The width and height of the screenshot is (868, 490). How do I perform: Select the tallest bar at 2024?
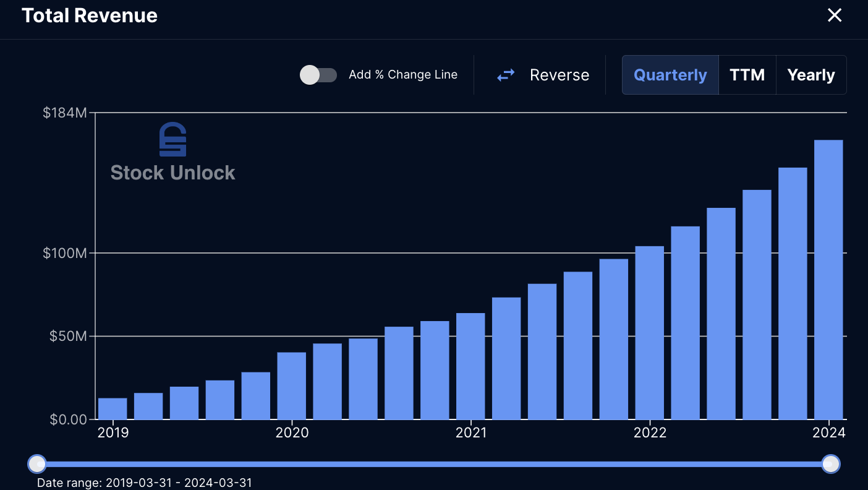coord(828,280)
